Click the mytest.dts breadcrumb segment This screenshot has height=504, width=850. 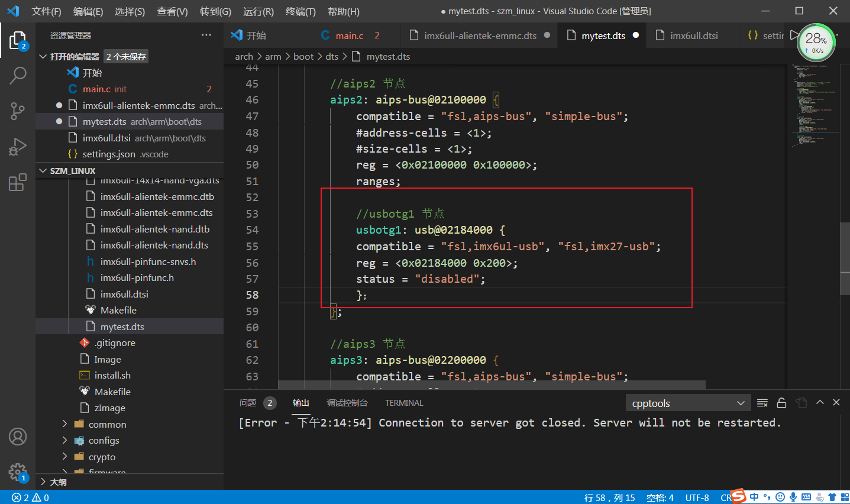(x=388, y=56)
